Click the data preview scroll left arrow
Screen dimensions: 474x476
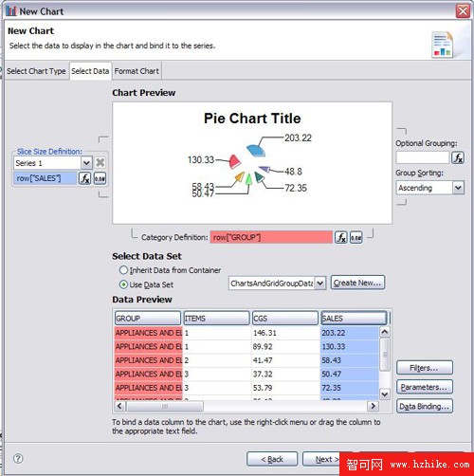[x=119, y=406]
